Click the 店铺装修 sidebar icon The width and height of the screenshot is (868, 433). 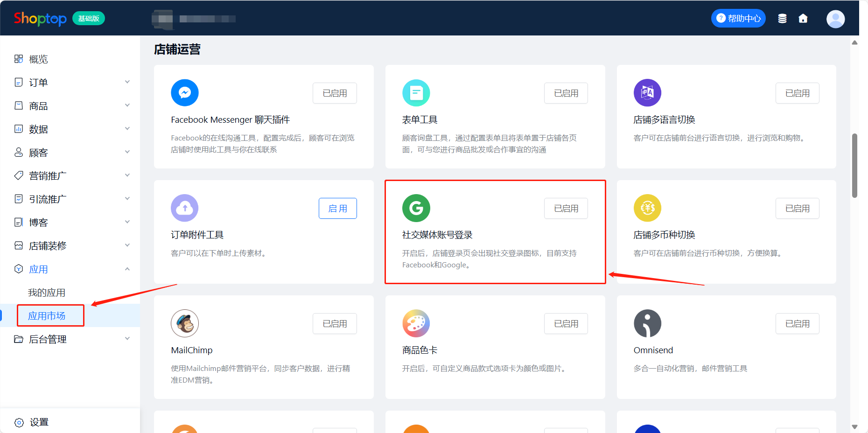(x=19, y=245)
